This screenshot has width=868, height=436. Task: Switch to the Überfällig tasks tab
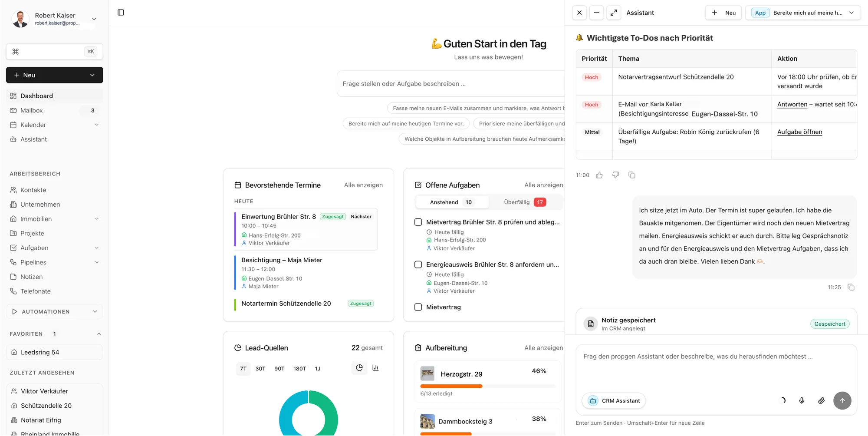[525, 202]
